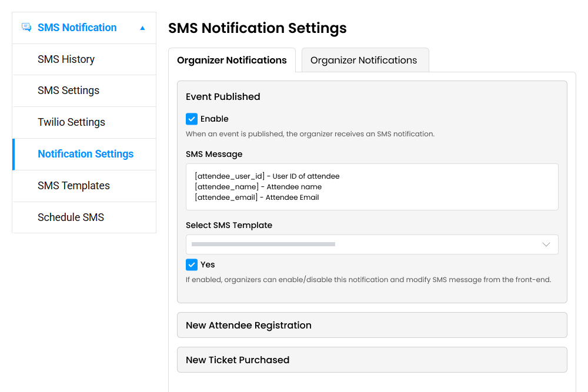Viewport: 588px width, 392px height.
Task: Click the SMS Notification parent menu header
Action: point(76,27)
